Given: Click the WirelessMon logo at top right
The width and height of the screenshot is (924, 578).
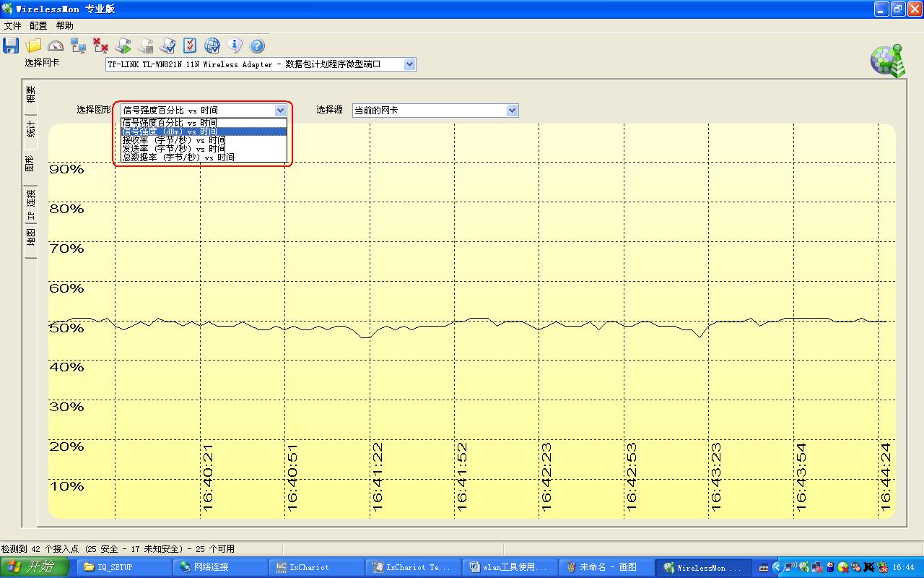Looking at the screenshot, I should click(888, 61).
